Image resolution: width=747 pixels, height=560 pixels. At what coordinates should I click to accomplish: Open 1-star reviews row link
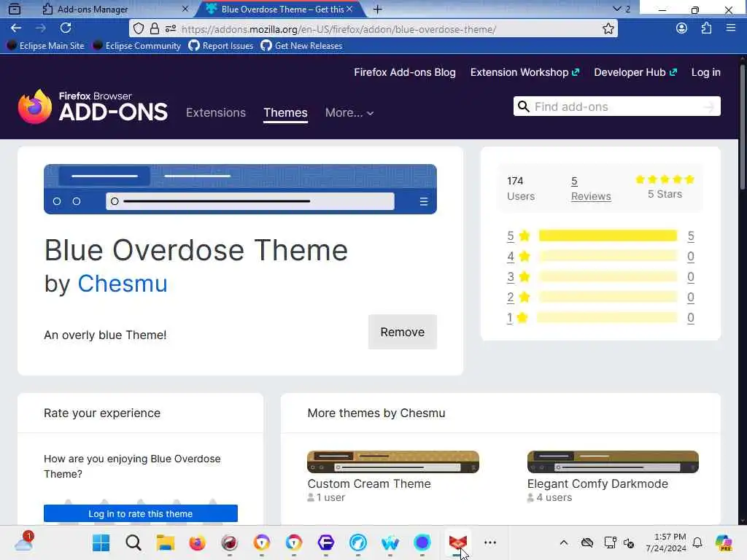pos(600,318)
